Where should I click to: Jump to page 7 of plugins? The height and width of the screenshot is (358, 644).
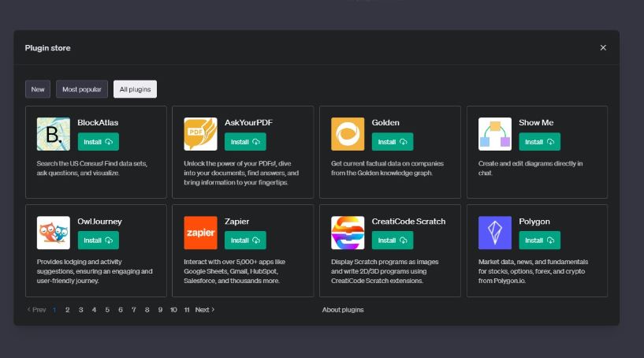[x=134, y=309]
